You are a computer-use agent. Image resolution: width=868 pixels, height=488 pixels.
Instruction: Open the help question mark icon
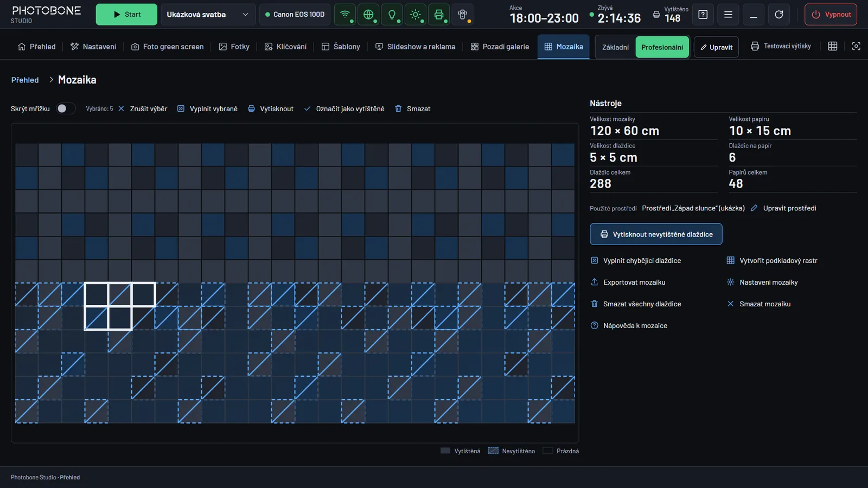click(x=703, y=15)
